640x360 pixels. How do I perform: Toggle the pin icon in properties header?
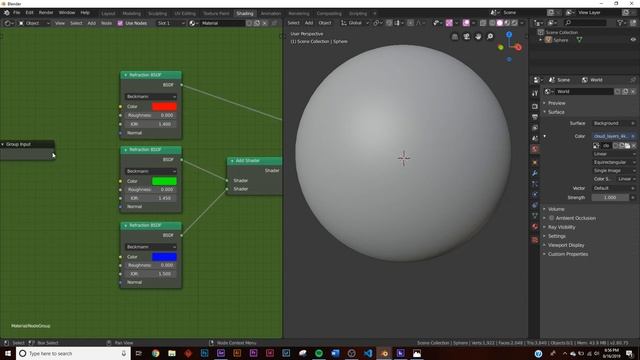633,80
